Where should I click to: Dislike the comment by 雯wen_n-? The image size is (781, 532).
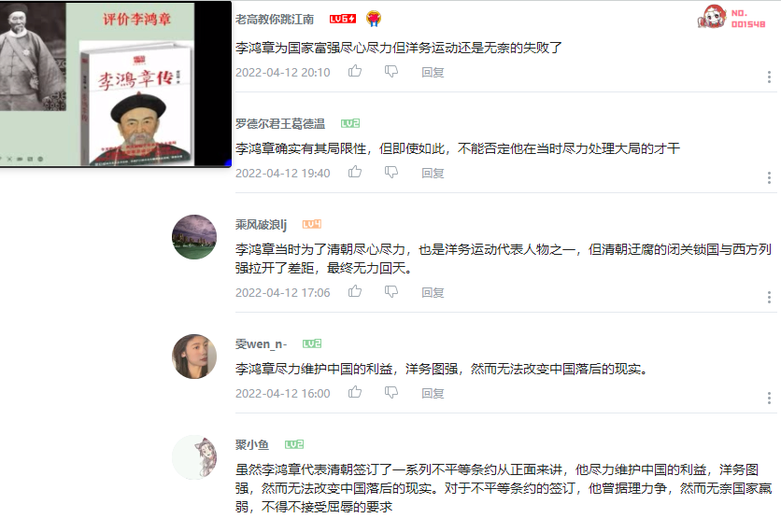(391, 393)
